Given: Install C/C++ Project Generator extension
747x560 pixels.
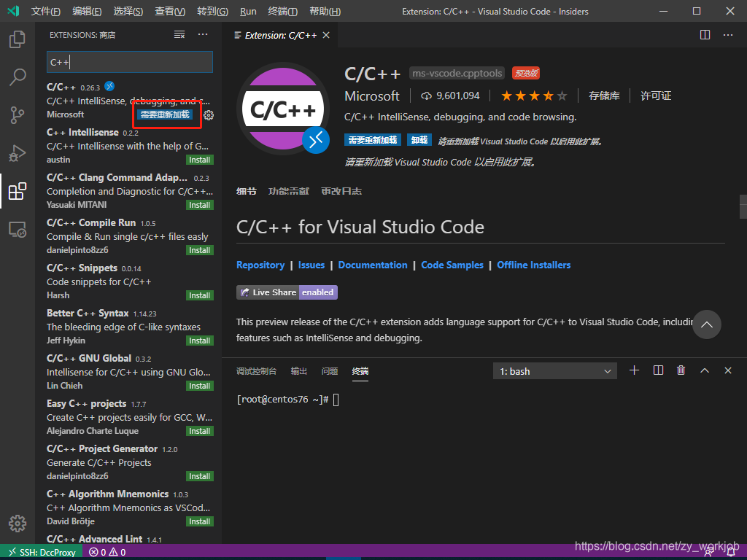Looking at the screenshot, I should (200, 477).
